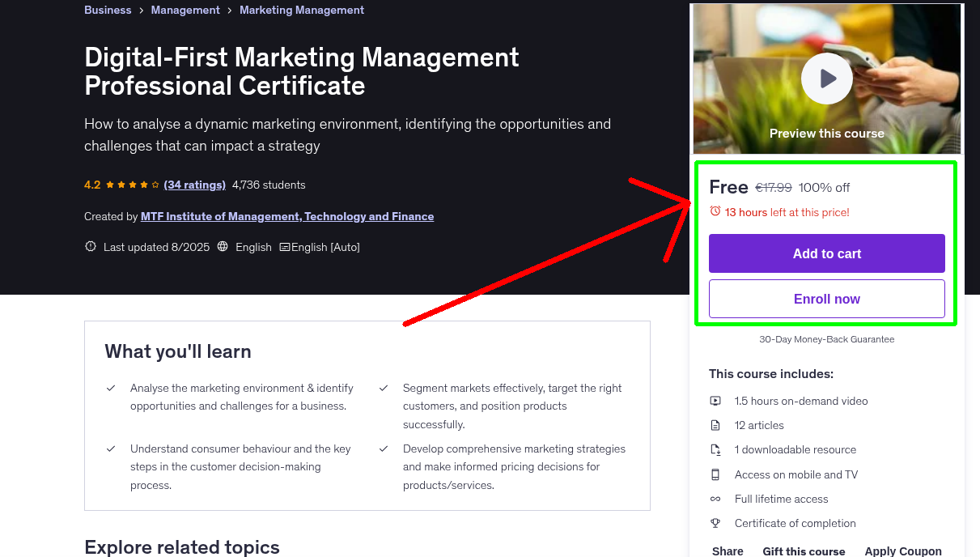
Task: Select Apply Coupon
Action: [x=903, y=551]
